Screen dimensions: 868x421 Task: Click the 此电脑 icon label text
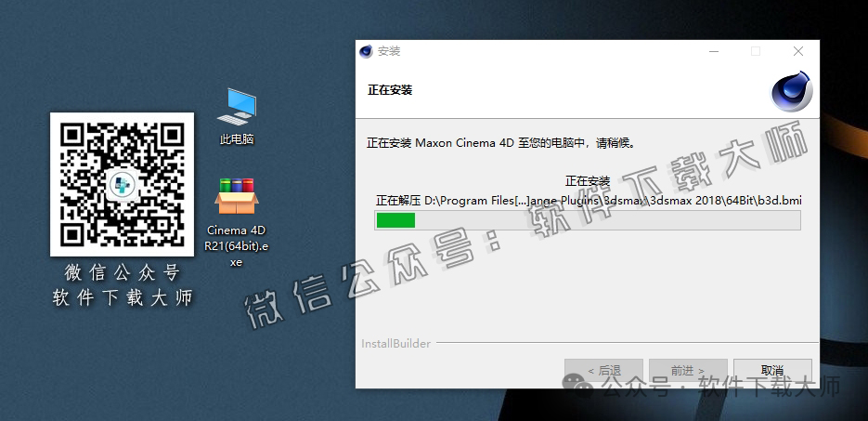tap(237, 139)
